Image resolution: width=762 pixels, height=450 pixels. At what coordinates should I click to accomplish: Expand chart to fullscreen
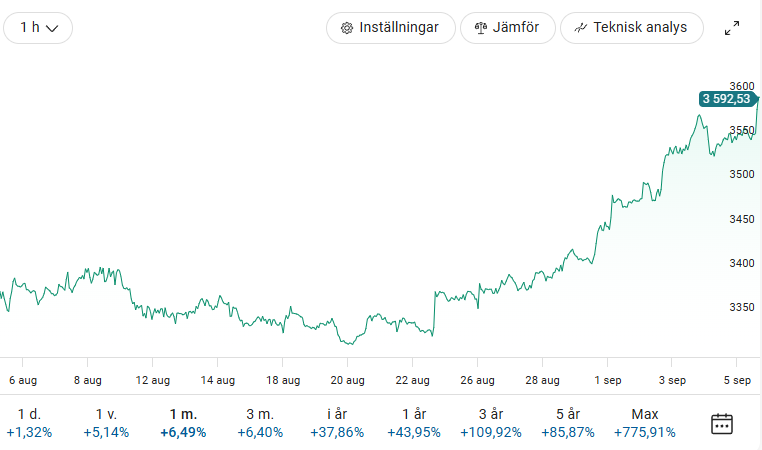pyautogui.click(x=732, y=28)
